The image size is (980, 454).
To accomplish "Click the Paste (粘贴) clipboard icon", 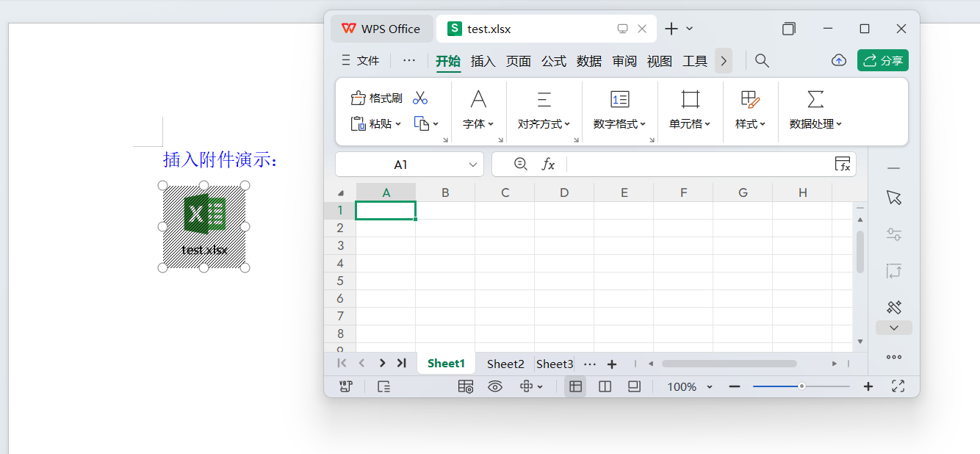I will 359,123.
